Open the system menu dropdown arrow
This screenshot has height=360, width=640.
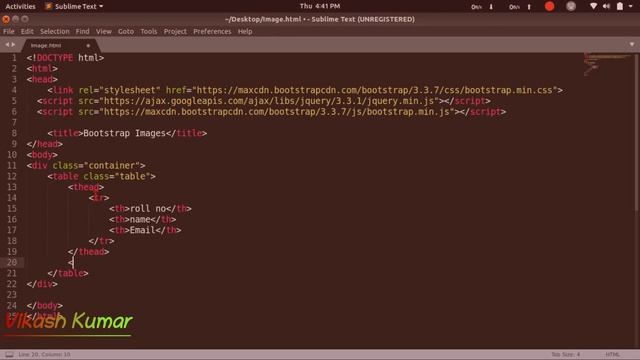(x=631, y=6)
